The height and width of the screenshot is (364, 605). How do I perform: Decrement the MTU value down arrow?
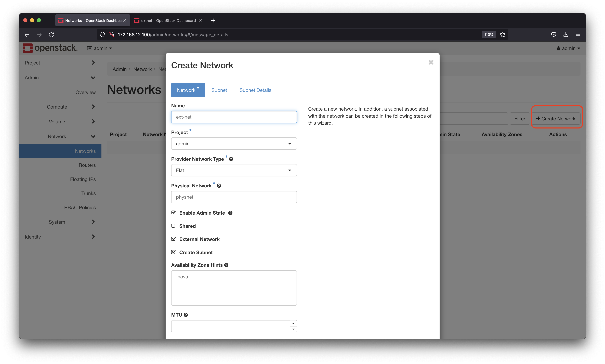coord(293,329)
